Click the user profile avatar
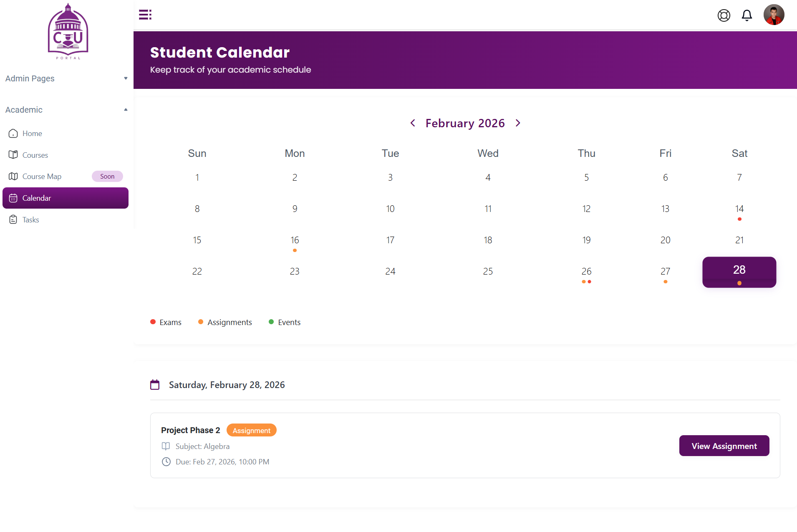Viewport: 797px width, 532px height. 774,15
